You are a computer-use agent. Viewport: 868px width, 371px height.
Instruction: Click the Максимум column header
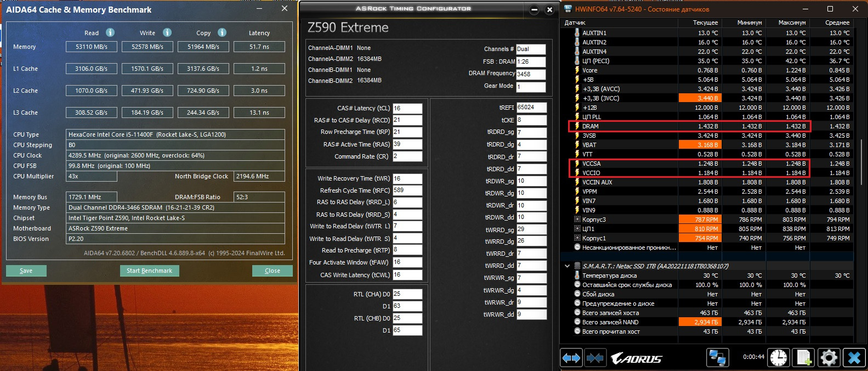pyautogui.click(x=787, y=23)
